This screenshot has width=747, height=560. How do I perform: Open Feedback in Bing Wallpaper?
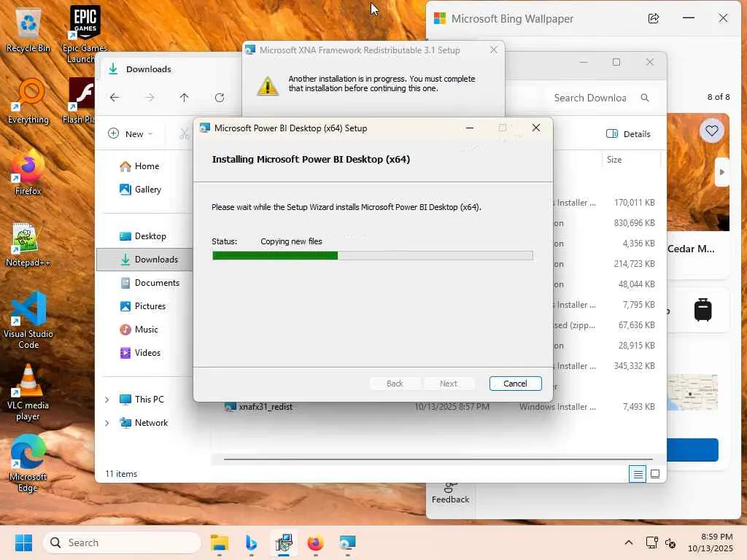click(x=450, y=494)
